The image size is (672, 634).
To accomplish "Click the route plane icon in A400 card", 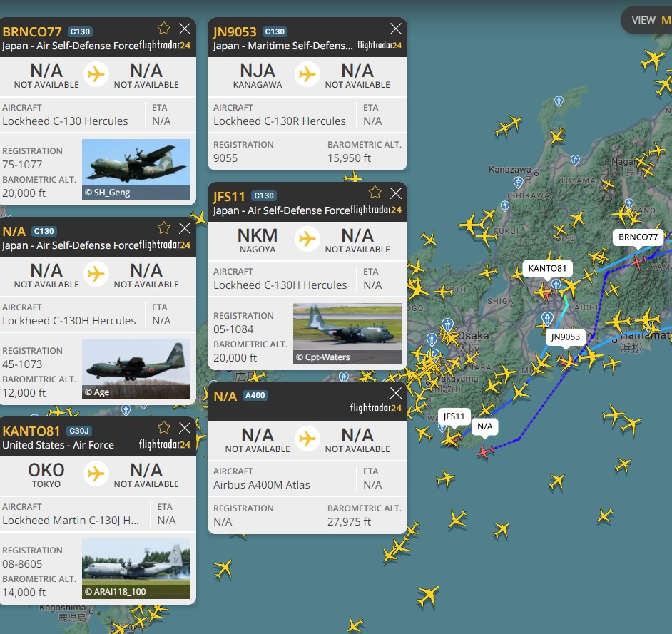I will click(x=307, y=439).
